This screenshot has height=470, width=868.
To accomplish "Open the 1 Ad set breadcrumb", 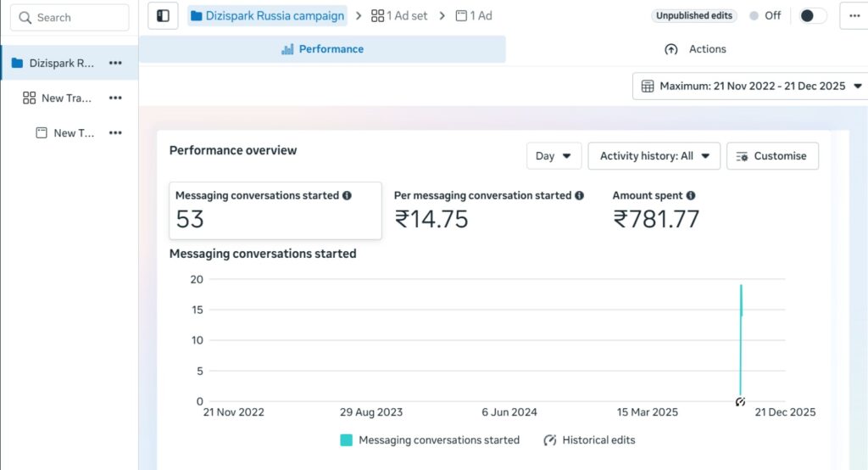I will tap(399, 16).
